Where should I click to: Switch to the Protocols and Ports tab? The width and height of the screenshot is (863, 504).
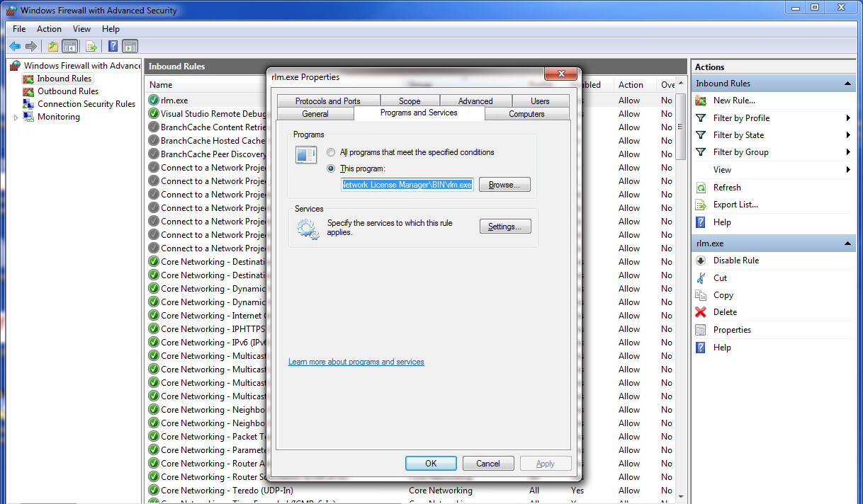click(x=328, y=101)
